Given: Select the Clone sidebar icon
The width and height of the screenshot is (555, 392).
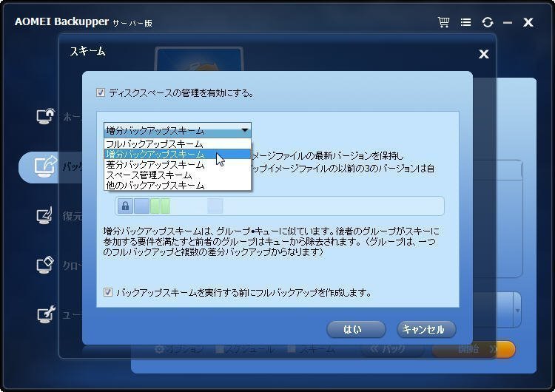Looking at the screenshot, I should (x=45, y=264).
